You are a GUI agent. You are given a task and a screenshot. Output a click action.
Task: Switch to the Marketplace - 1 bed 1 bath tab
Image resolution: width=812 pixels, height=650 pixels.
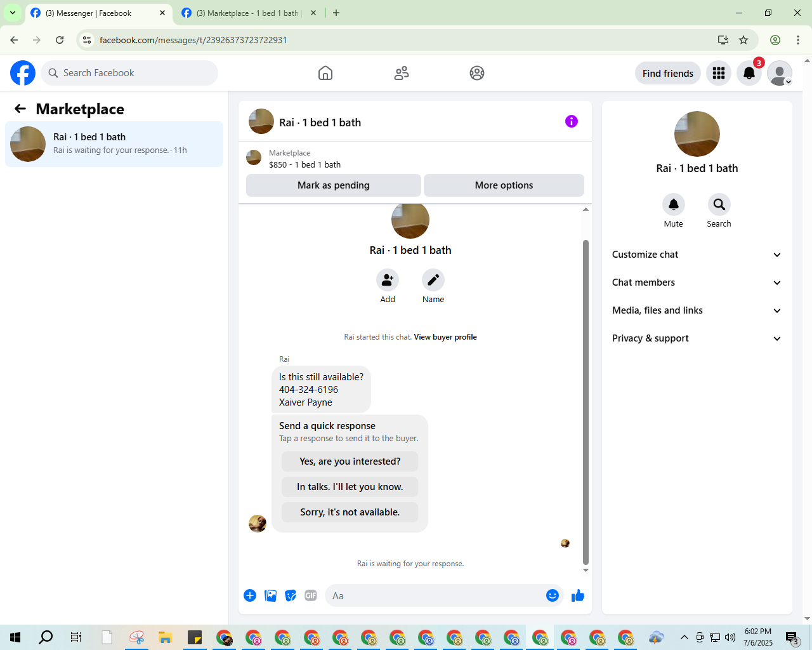point(249,13)
